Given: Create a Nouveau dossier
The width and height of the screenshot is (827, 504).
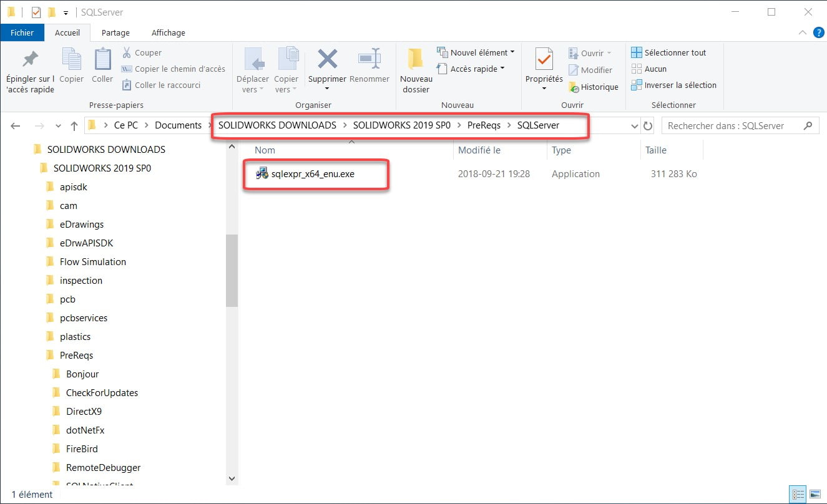Looking at the screenshot, I should [416, 71].
